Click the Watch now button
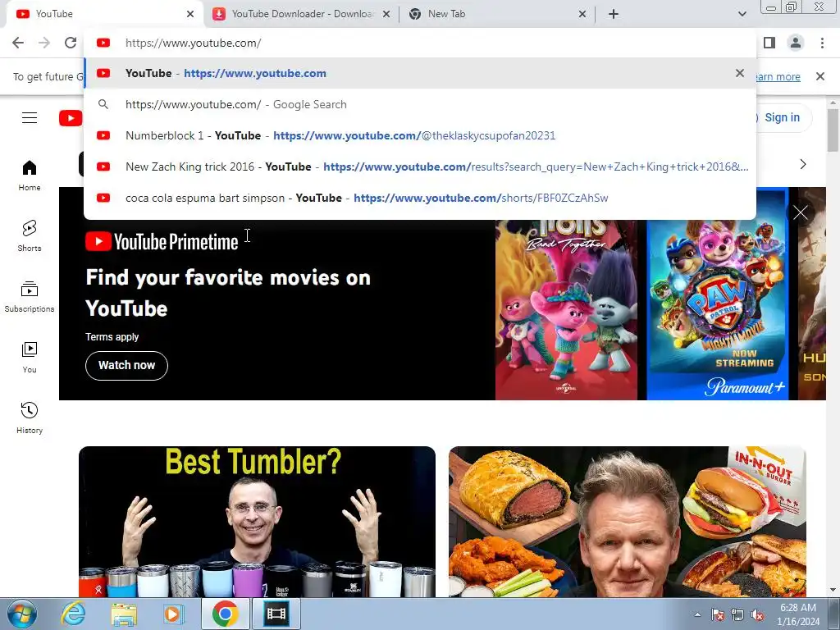The height and width of the screenshot is (630, 840). click(126, 366)
